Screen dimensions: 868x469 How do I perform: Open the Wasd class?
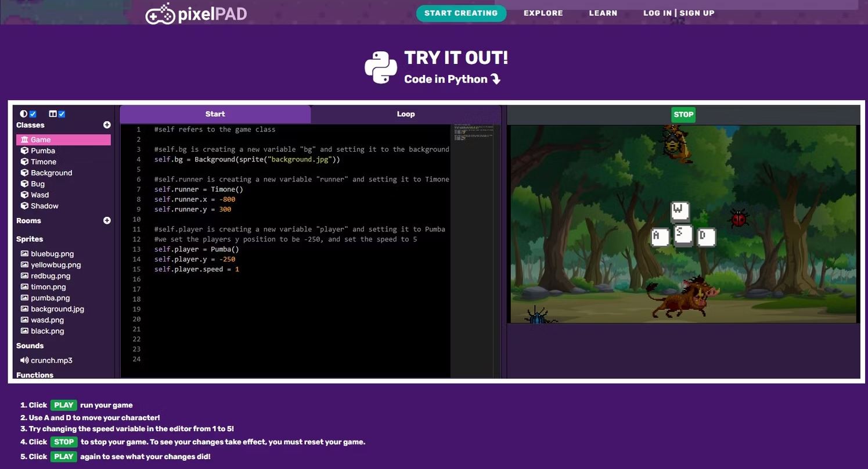pyautogui.click(x=40, y=195)
